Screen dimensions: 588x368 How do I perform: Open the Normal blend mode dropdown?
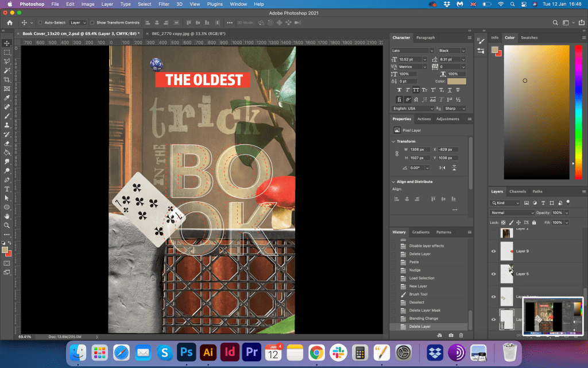512,213
